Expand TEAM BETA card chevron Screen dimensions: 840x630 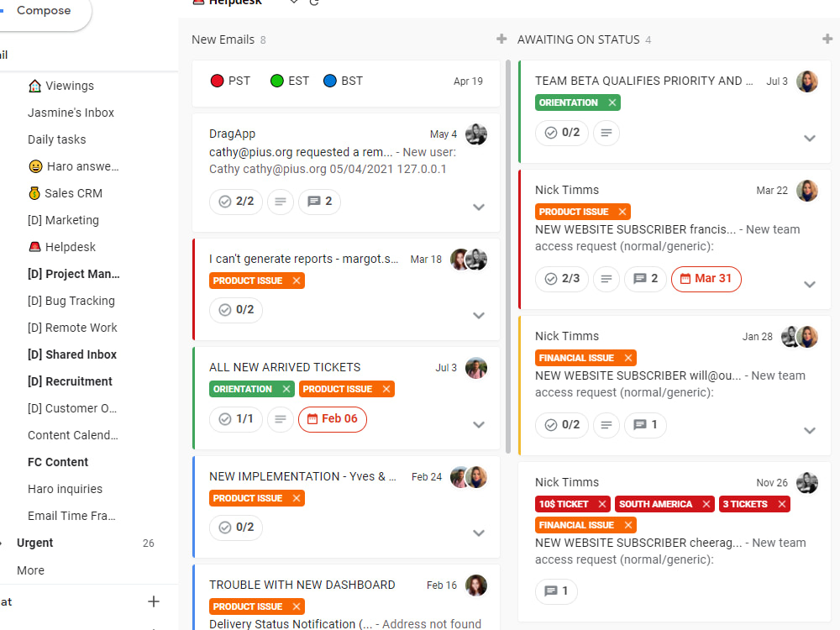pyautogui.click(x=810, y=139)
